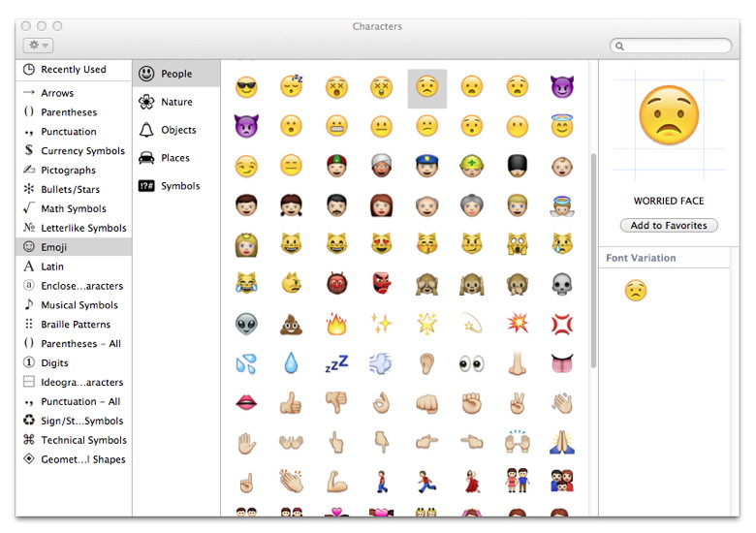The width and height of the screenshot is (756, 533).
Task: Select the worried face font variation
Action: (636, 291)
